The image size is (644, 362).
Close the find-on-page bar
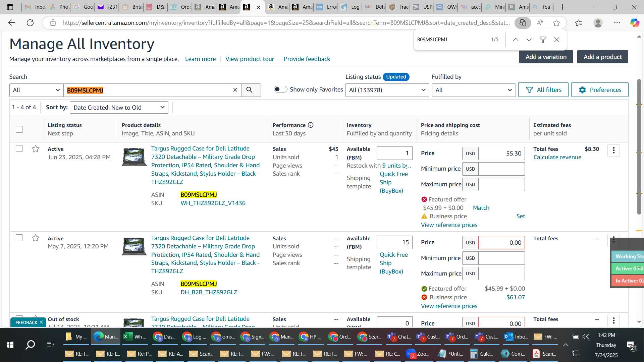(x=557, y=40)
